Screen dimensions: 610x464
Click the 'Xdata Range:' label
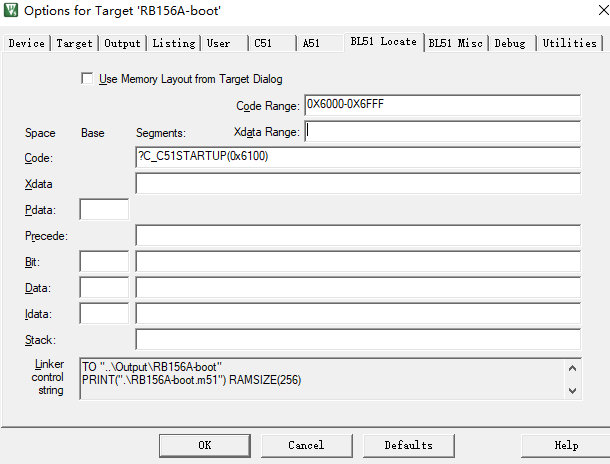[267, 132]
